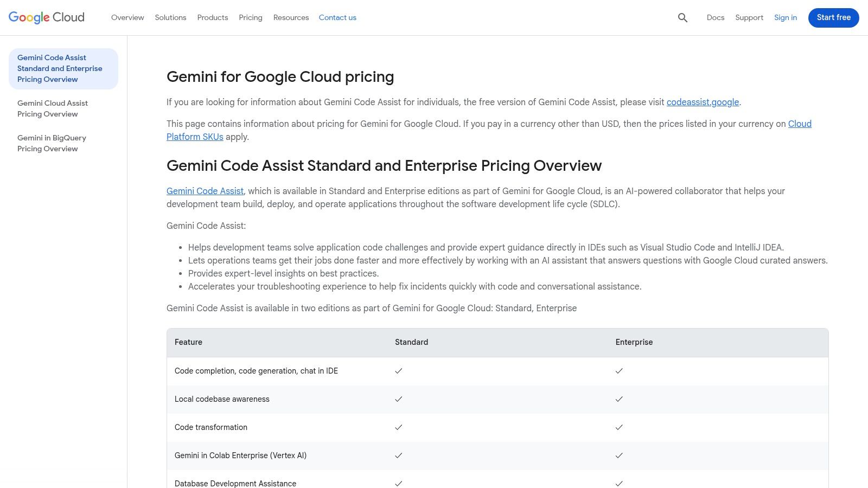Open the search bar
This screenshot has height=488, width=868.
click(x=682, y=17)
